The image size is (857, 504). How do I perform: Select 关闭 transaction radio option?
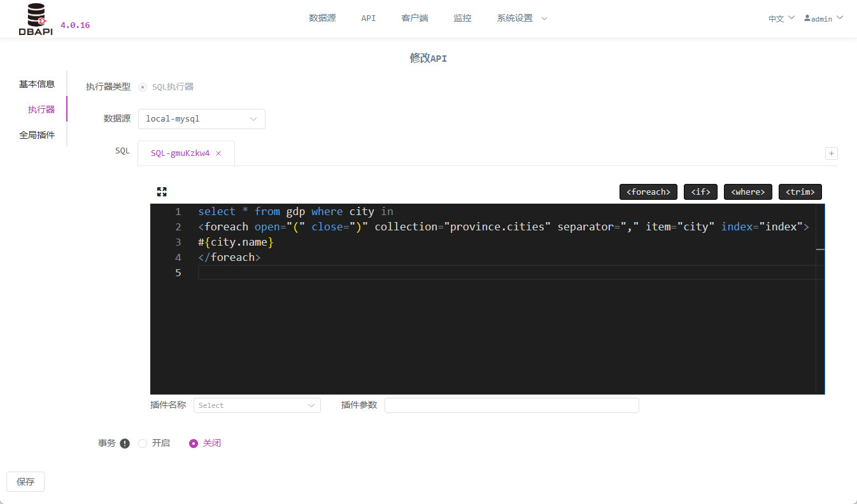[x=194, y=444]
